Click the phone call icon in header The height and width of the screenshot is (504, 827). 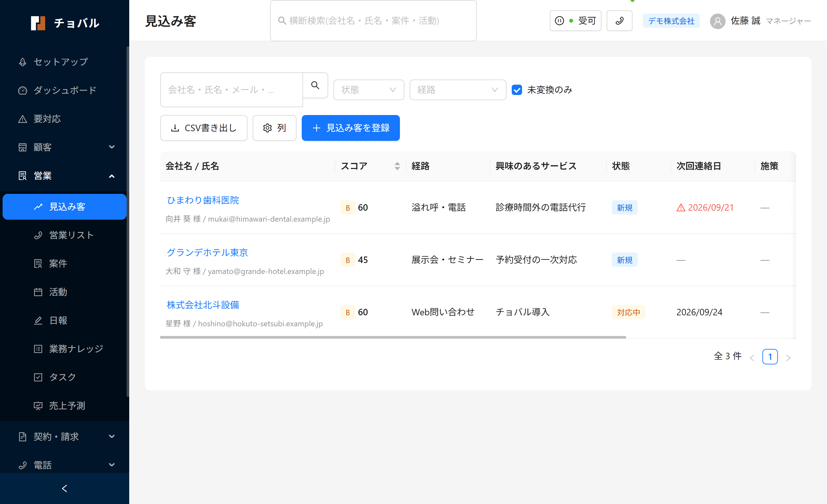(x=619, y=21)
